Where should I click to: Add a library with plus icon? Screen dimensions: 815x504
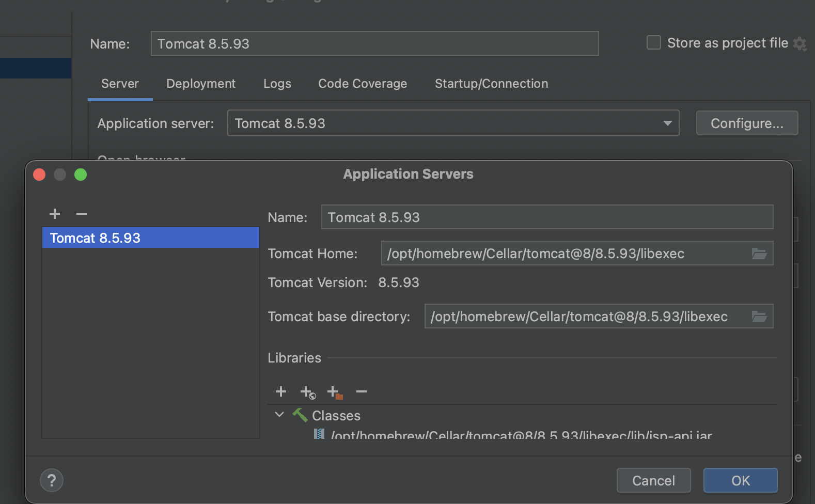281,391
